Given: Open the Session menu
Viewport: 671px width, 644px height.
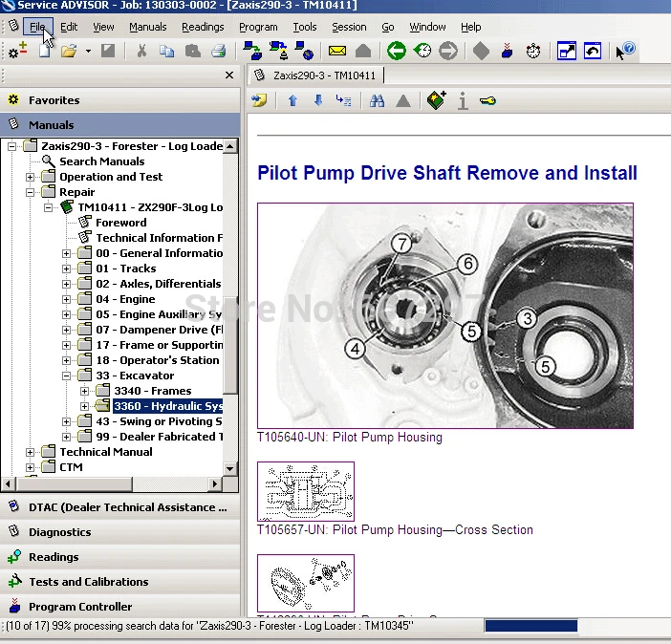Looking at the screenshot, I should coord(349,27).
